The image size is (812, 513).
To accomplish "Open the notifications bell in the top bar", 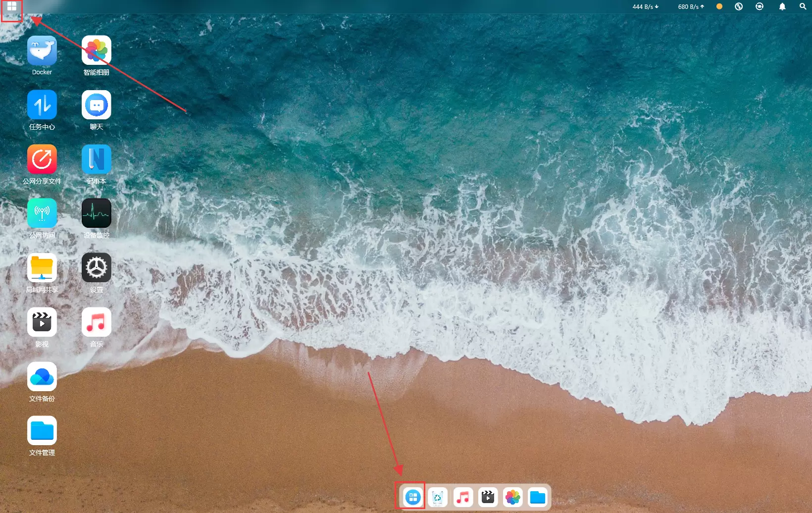I will (x=782, y=7).
